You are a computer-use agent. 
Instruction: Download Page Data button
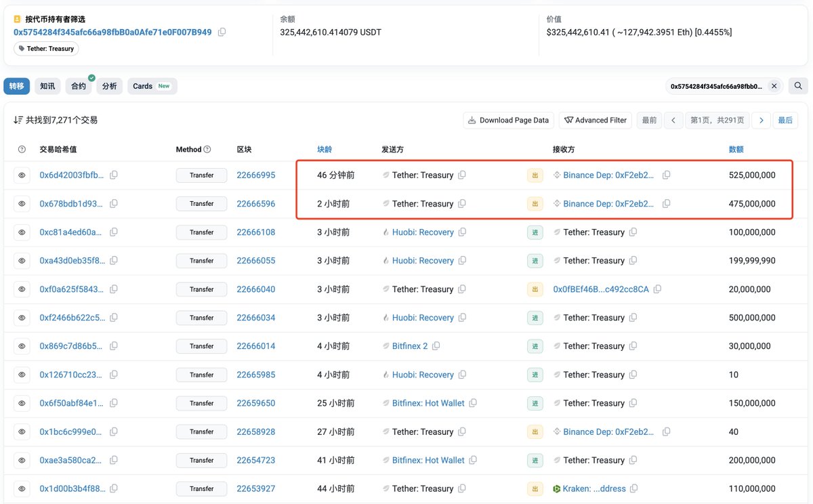[x=509, y=120]
